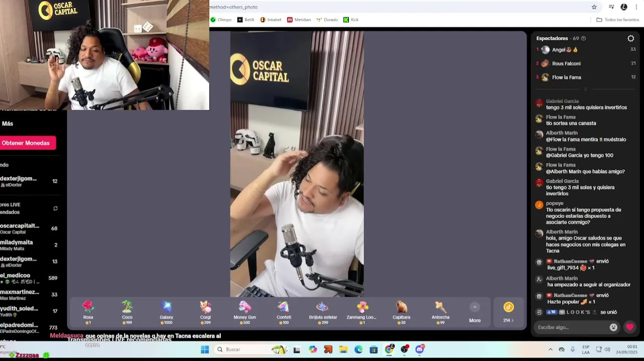644x361 pixels.
Task: Show hidden system tray icons
Action: (550, 349)
